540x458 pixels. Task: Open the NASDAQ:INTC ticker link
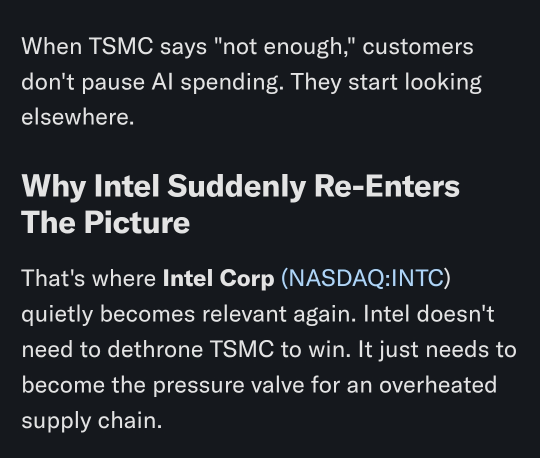click(366, 278)
